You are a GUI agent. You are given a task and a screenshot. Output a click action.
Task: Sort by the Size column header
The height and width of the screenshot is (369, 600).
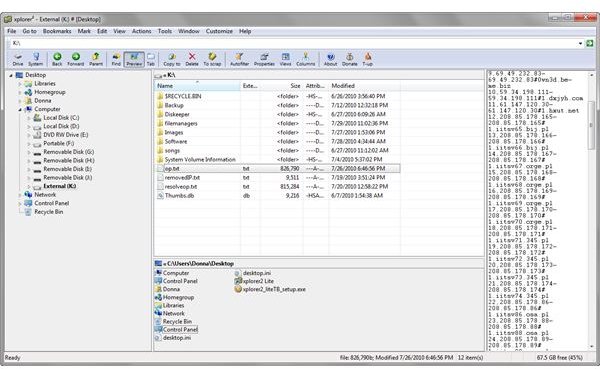[x=282, y=86]
